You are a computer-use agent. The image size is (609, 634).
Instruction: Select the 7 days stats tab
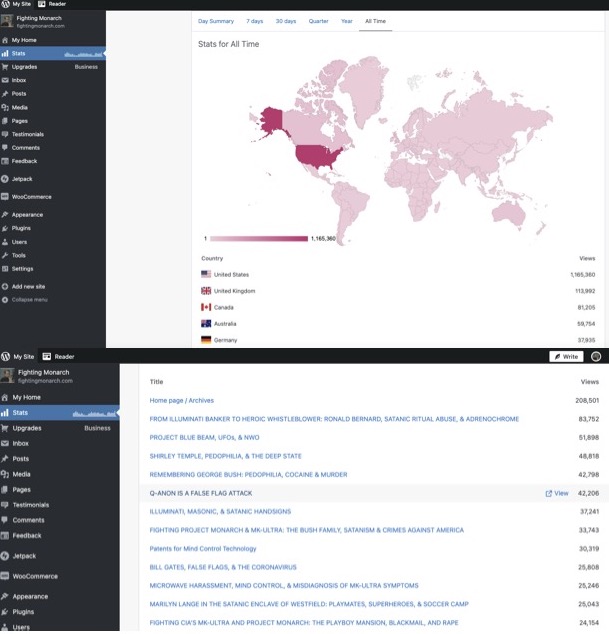click(255, 21)
